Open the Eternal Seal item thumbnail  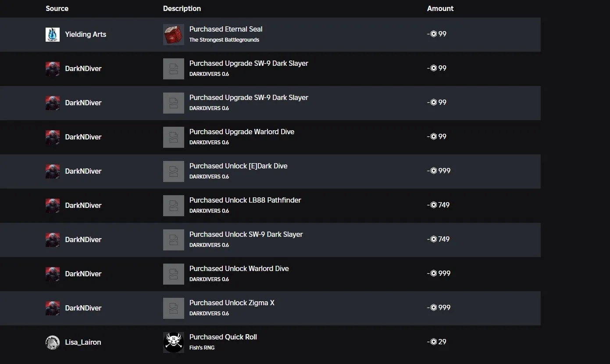173,34
